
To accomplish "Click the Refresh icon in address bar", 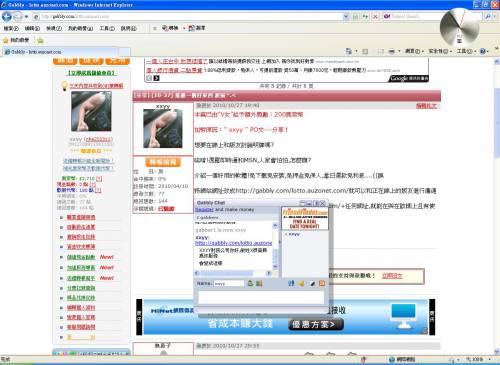I will [366, 16].
